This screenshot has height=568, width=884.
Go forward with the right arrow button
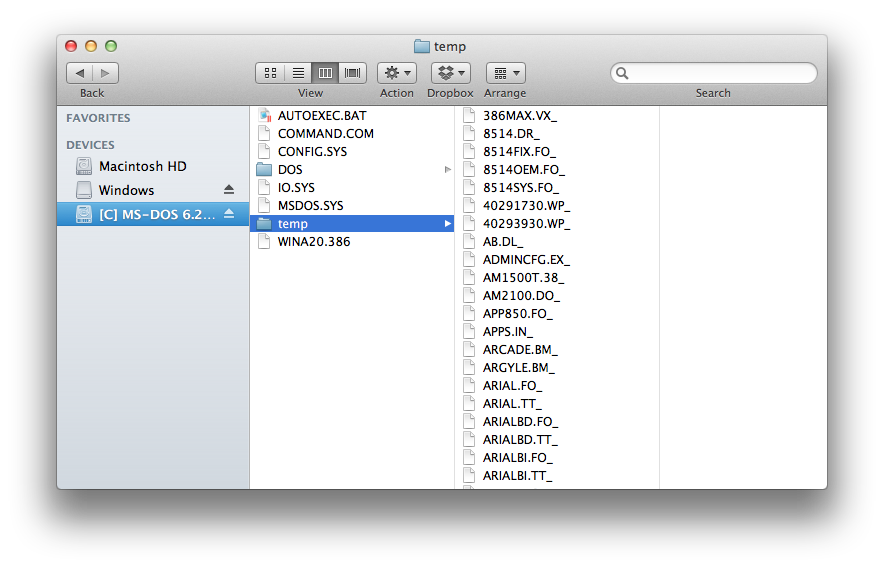[x=105, y=73]
